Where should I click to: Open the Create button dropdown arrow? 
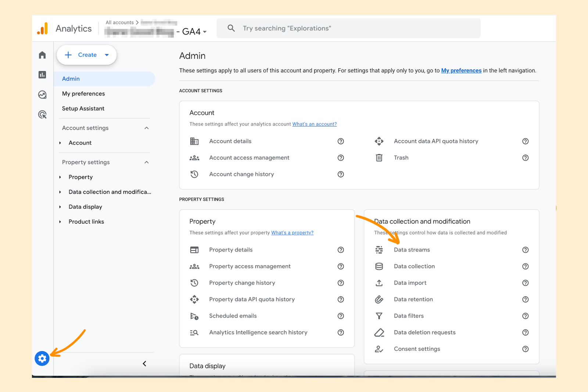tap(107, 55)
